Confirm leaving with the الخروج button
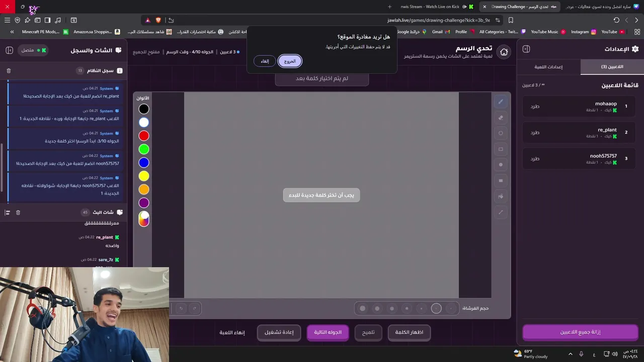 click(290, 61)
